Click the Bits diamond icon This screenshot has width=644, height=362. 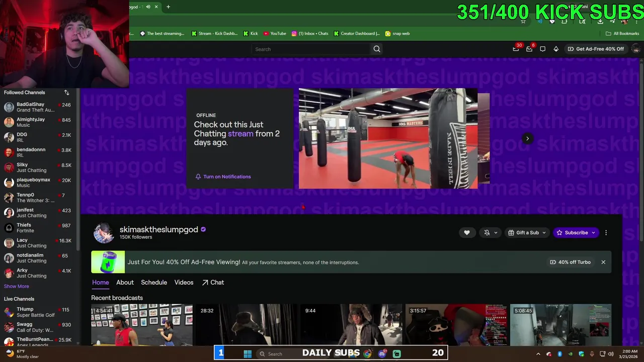point(556,49)
